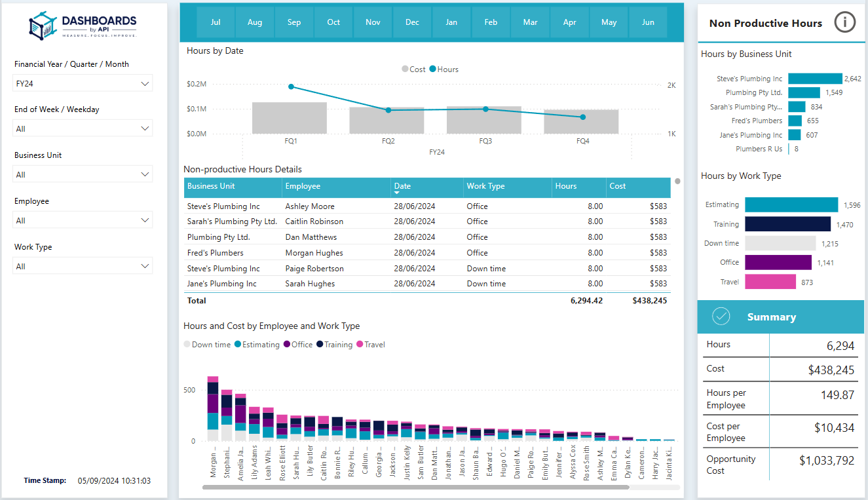Click the horizontal scrollbar under employee chart
The image size is (868, 500).
point(415,488)
